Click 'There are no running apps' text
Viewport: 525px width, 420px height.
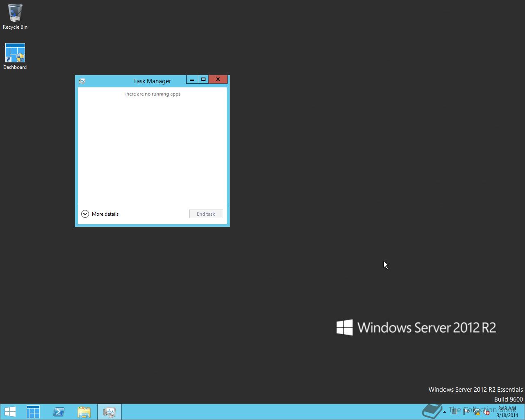pyautogui.click(x=152, y=94)
